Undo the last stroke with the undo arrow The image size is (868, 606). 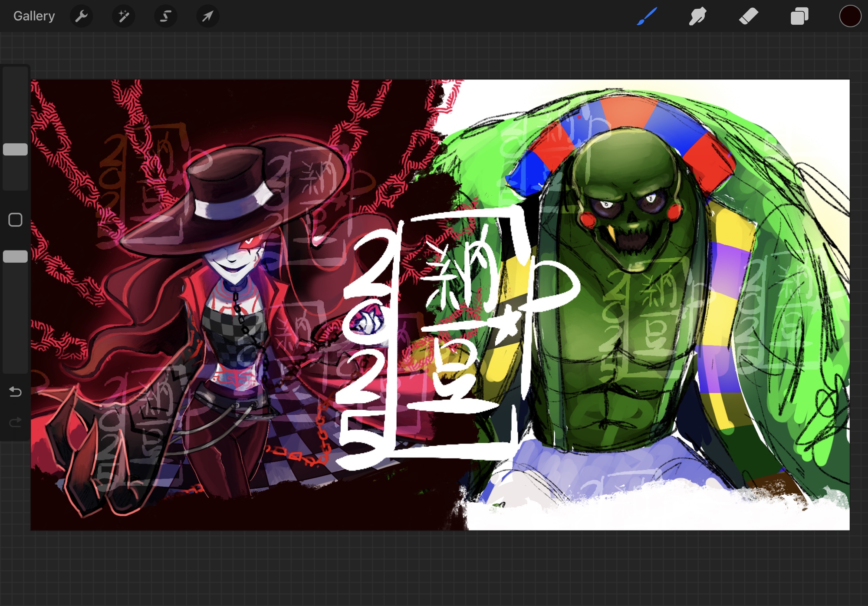pos(15,392)
